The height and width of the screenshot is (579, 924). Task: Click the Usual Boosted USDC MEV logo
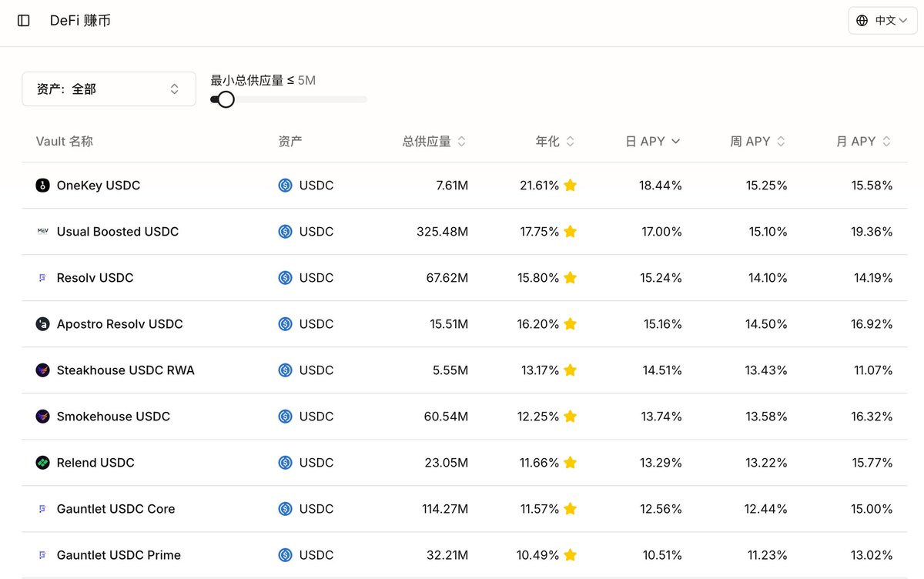(x=42, y=232)
